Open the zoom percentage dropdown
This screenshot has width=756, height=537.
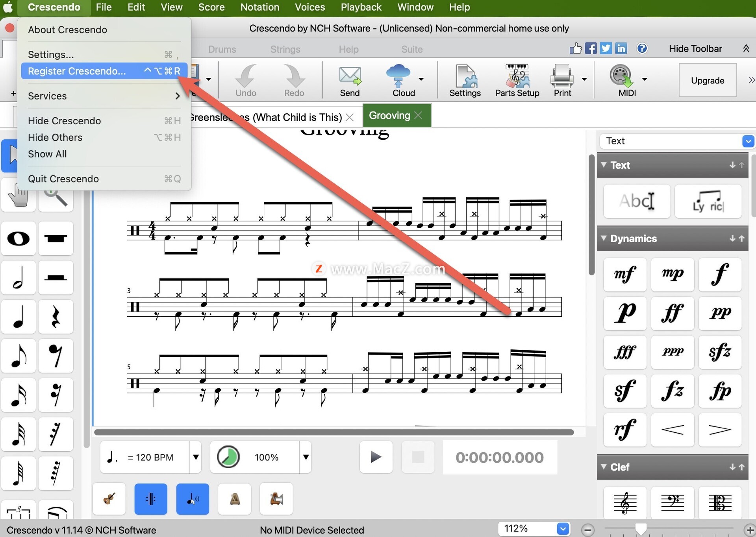click(563, 529)
